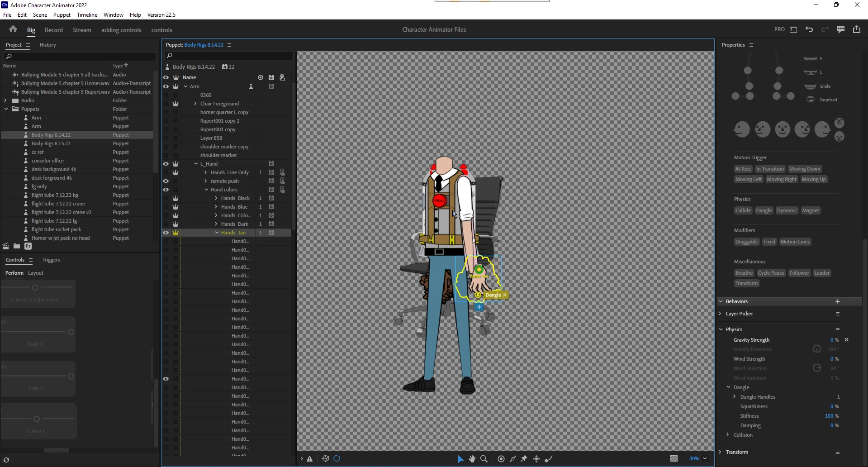Screen dimensions: 868x467
Task: Apply the Moving Left motion trigger
Action: point(749,179)
